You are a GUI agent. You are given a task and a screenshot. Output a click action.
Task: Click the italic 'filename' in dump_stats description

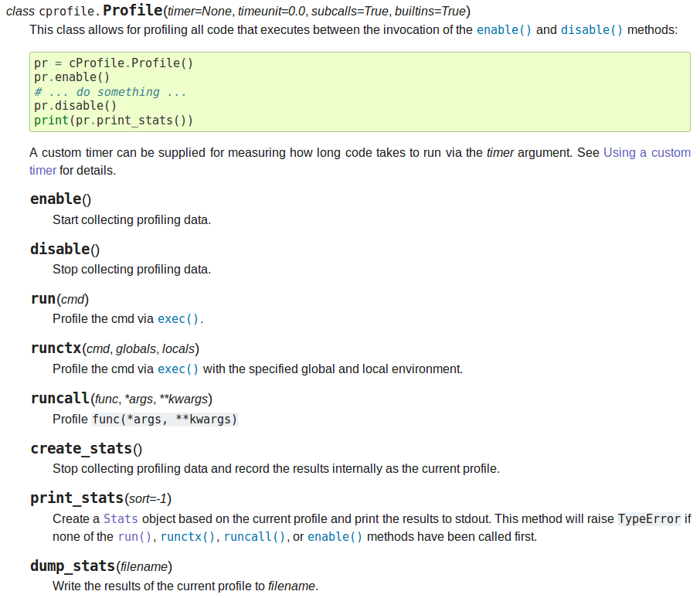click(x=291, y=586)
